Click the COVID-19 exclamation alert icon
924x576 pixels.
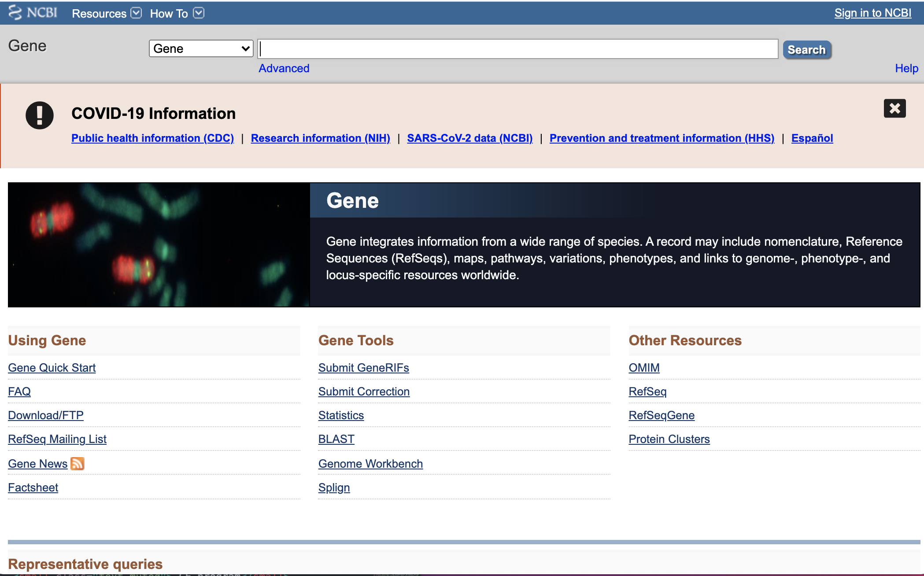[x=40, y=115]
